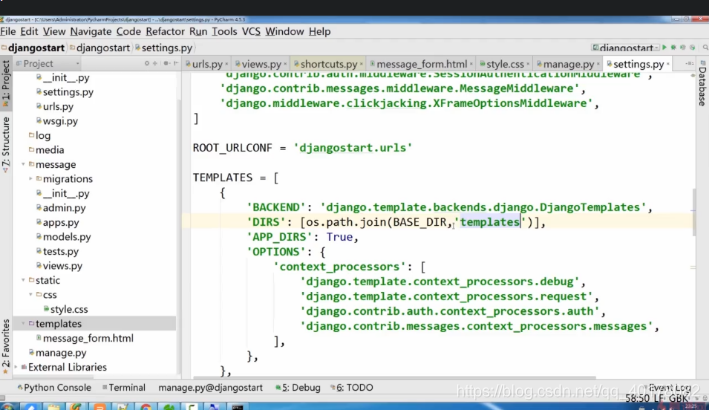Screen dimensions: 710x410
Task: Close the style.css editor tab
Action: 528,64
